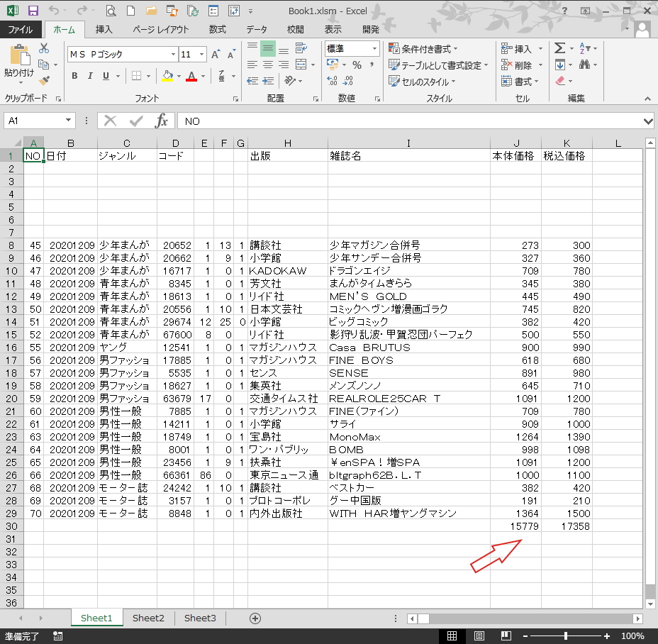Activate the Format Painter brush
Image resolution: width=658 pixels, height=644 pixels.
44,80
